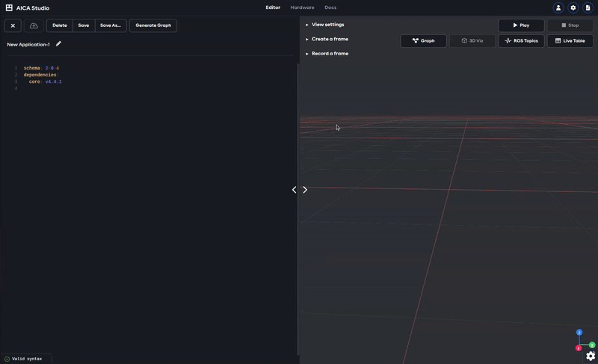Viewport: 598px width, 364px height.
Task: Click the red X axis gizmo handle
Action: pos(579,348)
